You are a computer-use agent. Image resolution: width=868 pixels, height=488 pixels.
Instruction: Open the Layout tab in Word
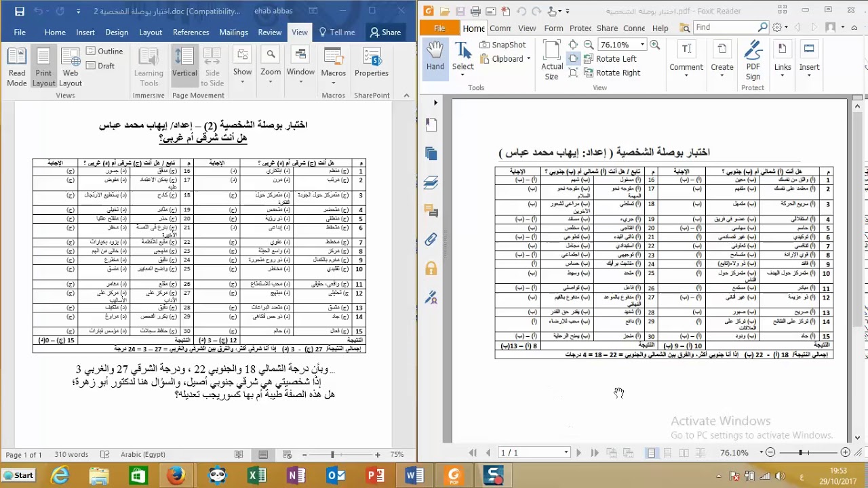click(151, 33)
